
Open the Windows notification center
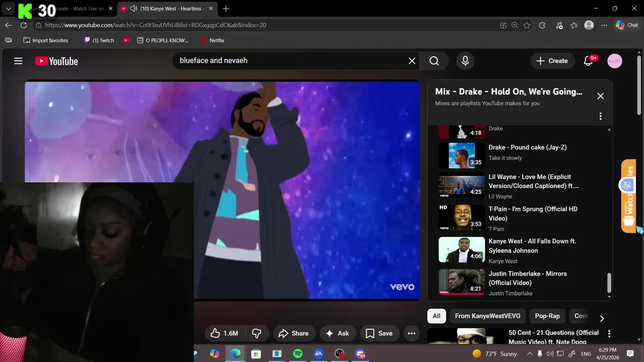click(x=630, y=354)
